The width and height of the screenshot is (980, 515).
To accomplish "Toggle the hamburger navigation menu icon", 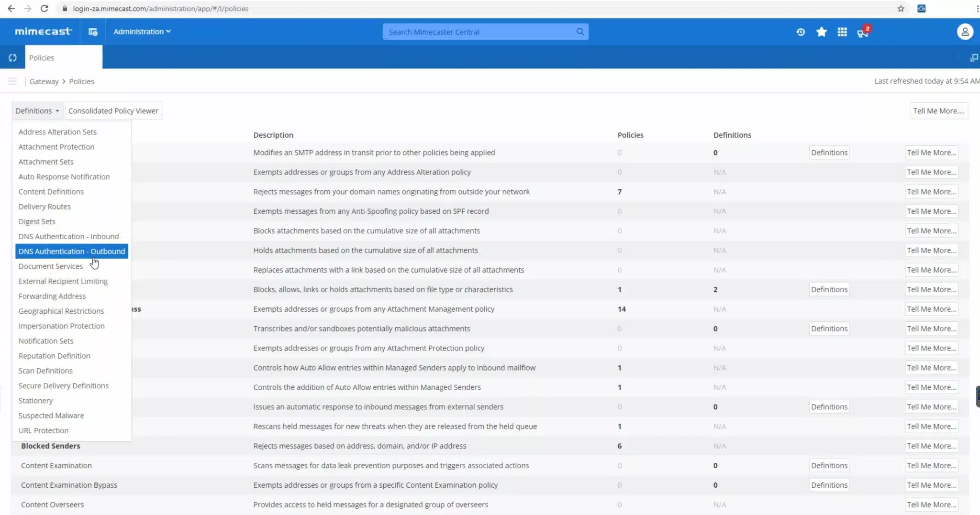I will click(x=13, y=81).
